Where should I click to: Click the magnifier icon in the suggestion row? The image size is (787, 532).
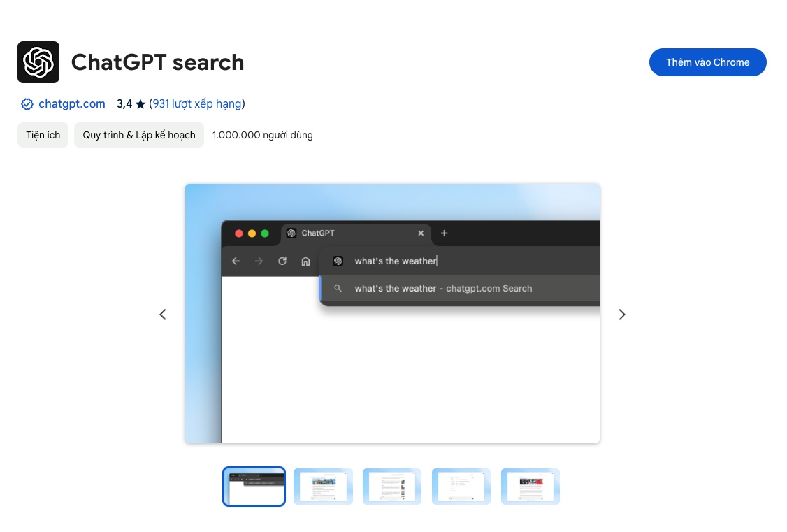338,288
